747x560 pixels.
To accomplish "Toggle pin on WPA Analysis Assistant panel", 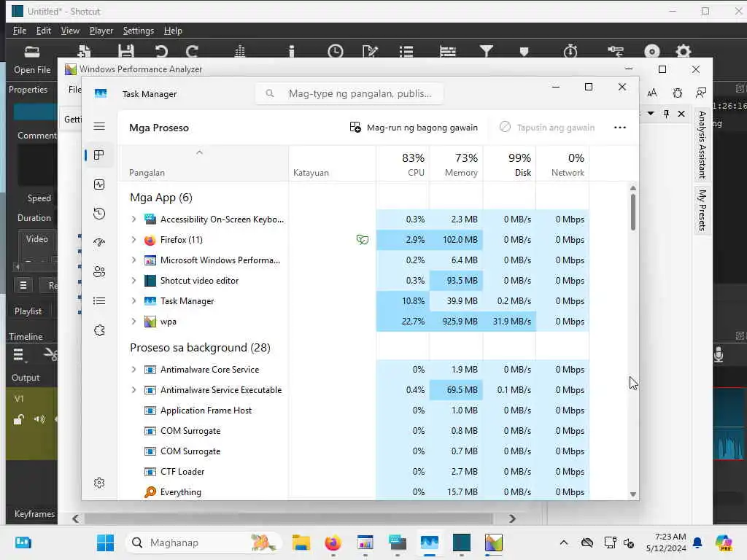I will click(667, 113).
